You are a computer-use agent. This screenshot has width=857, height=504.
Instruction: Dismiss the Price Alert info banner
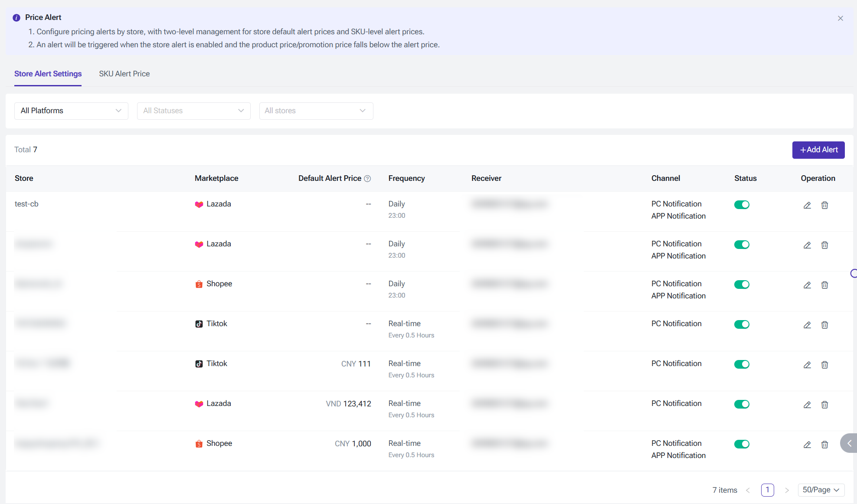(841, 18)
